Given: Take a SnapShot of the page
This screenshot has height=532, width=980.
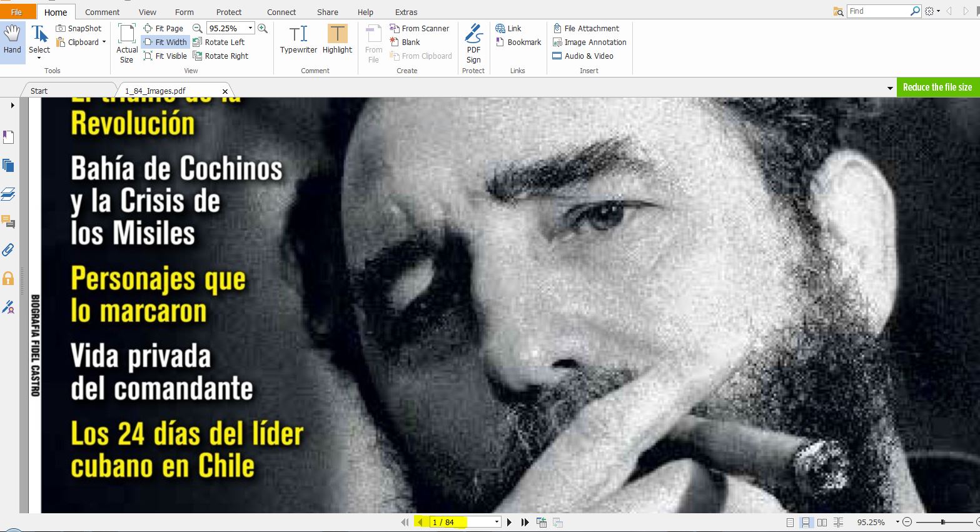Looking at the screenshot, I should [79, 28].
